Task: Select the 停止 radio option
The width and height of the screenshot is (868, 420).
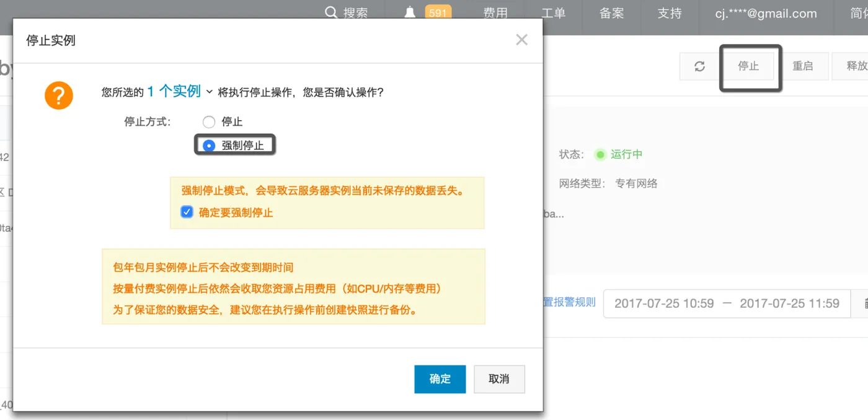Action: (209, 122)
